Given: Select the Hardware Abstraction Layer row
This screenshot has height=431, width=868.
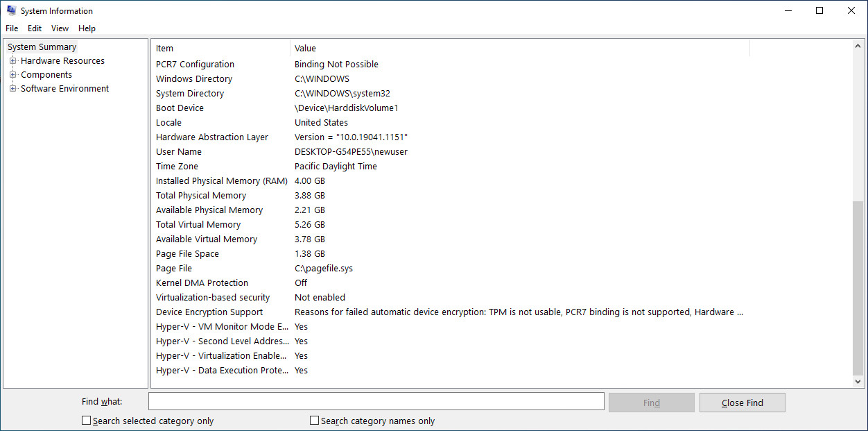Looking at the screenshot, I should [x=451, y=137].
